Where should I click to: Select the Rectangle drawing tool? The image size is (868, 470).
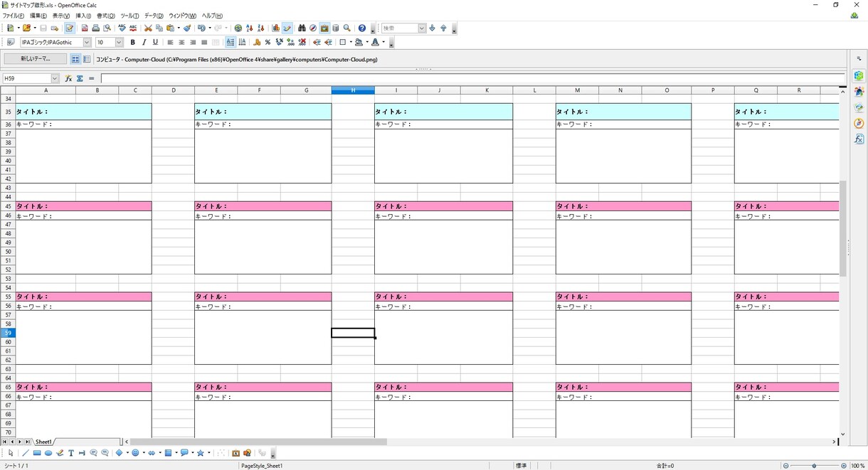(37, 453)
